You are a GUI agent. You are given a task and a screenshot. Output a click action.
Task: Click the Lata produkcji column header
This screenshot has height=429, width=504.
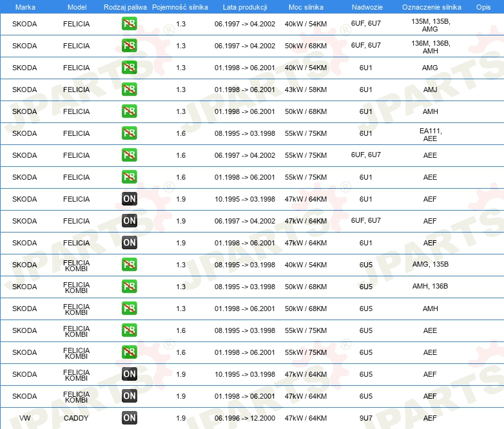(245, 7)
